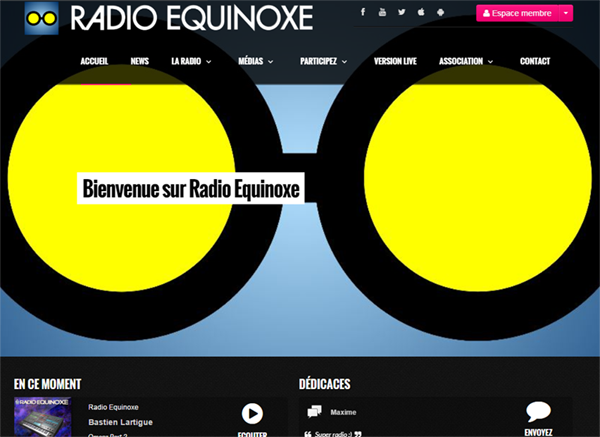The image size is (600, 437).
Task: Click the Envoyez speech bubble icon
Action: 538,412
